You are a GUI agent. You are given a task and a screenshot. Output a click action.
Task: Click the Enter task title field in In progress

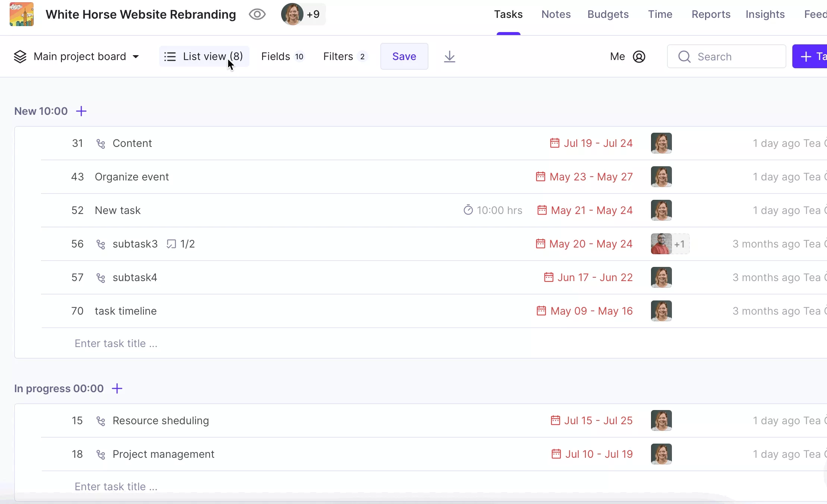(x=116, y=486)
